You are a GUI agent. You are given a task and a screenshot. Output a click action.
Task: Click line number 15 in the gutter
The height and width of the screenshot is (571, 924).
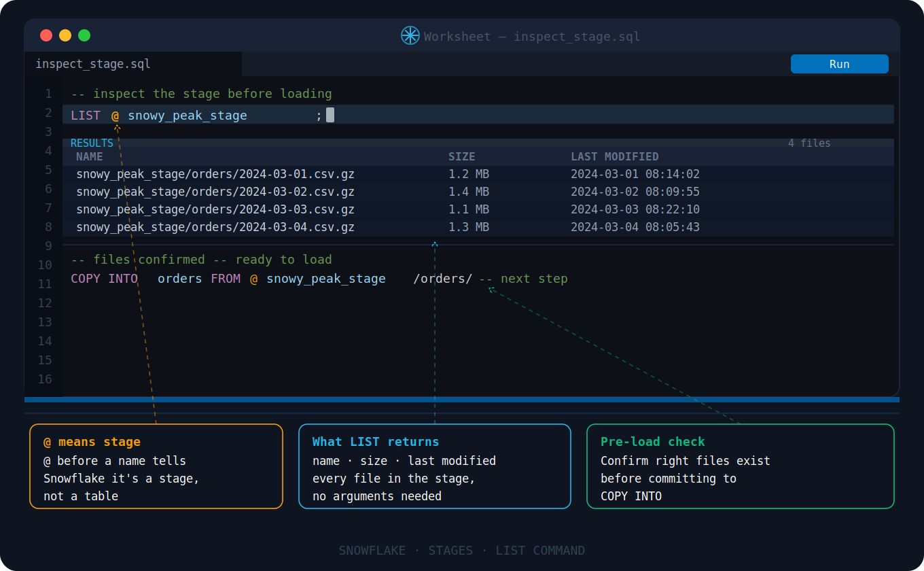[x=45, y=360]
